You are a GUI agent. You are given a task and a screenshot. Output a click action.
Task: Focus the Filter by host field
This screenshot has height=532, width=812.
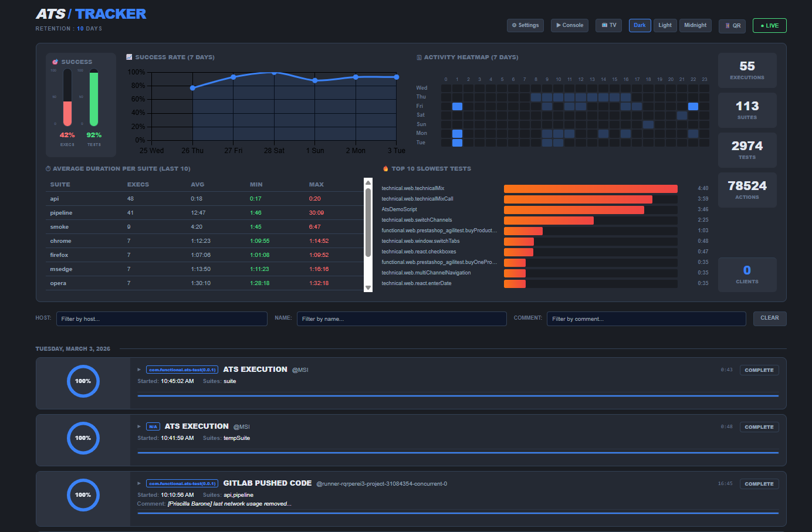tap(162, 318)
